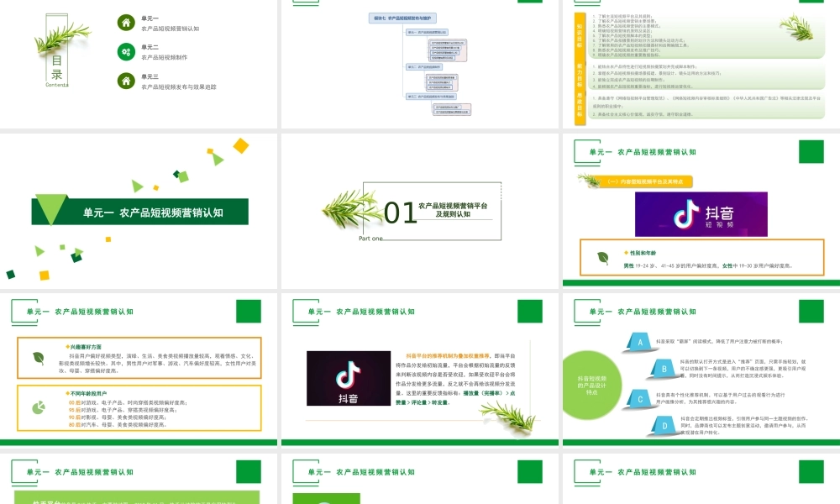Select the hexagon badge labeled C

[x=640, y=398]
